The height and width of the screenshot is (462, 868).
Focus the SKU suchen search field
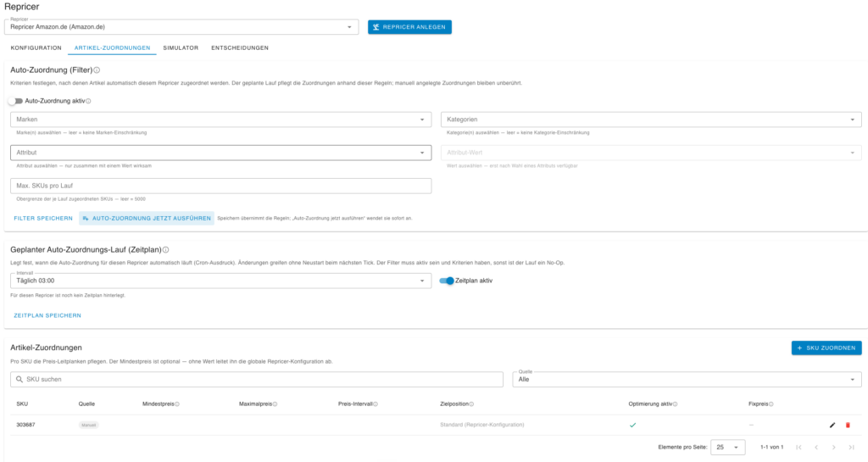(x=257, y=380)
